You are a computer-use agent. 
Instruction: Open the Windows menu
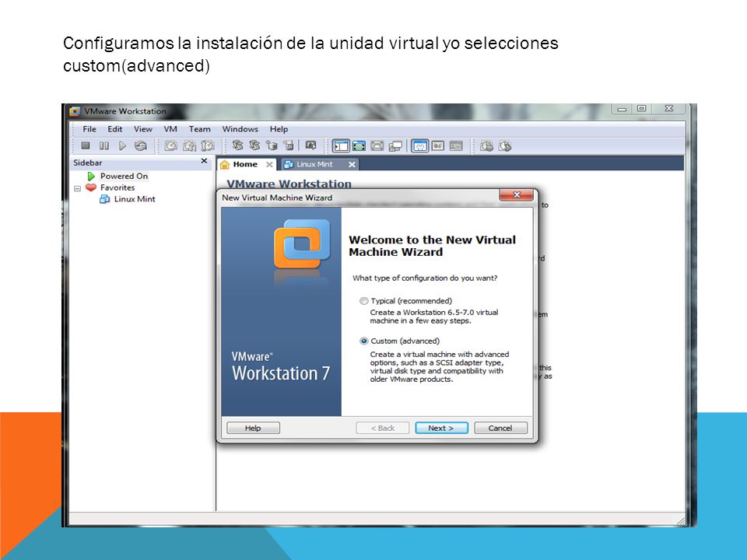tap(240, 129)
